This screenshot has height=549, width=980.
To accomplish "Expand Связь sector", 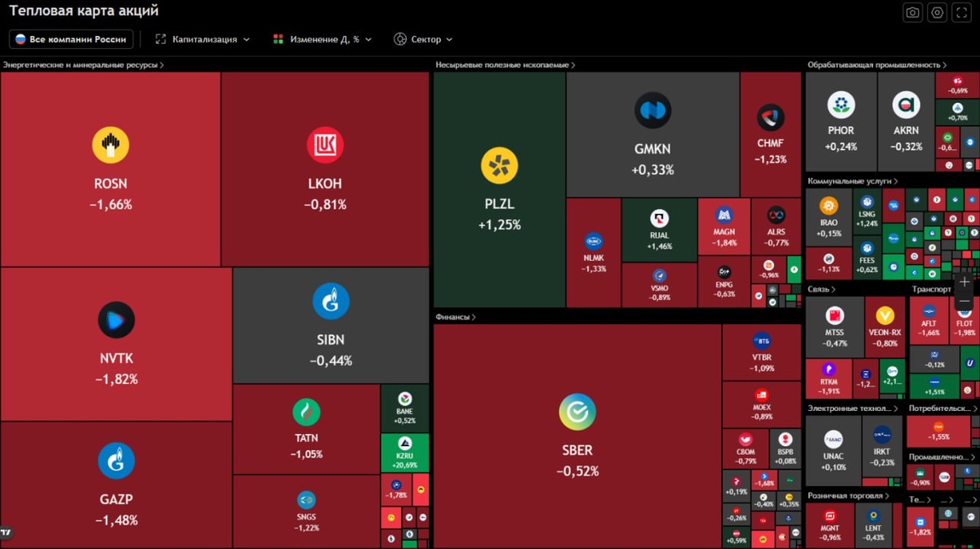I will pyautogui.click(x=822, y=289).
